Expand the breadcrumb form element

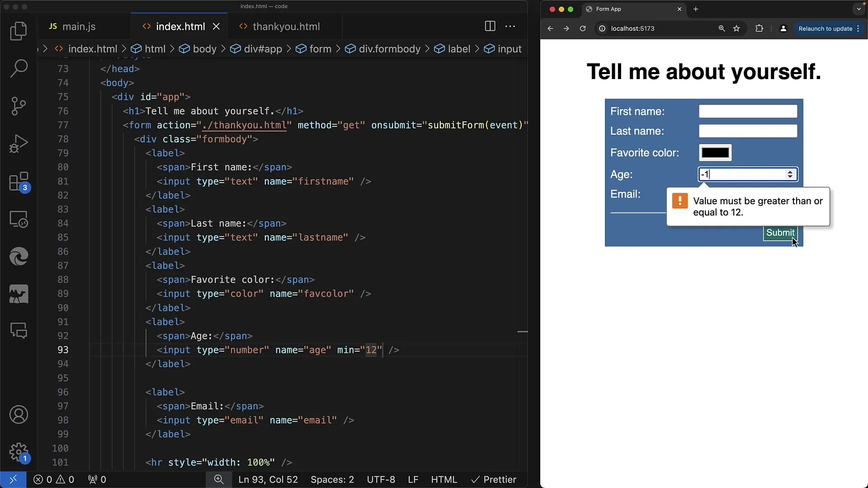click(320, 49)
